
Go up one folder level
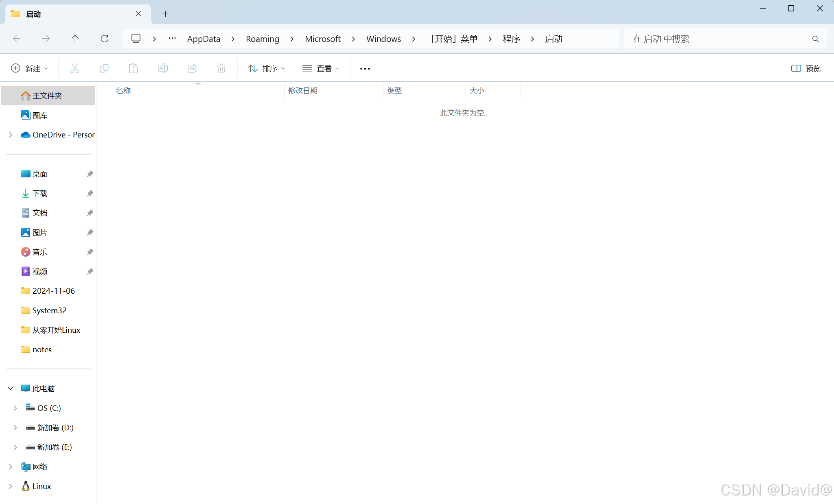click(x=75, y=39)
